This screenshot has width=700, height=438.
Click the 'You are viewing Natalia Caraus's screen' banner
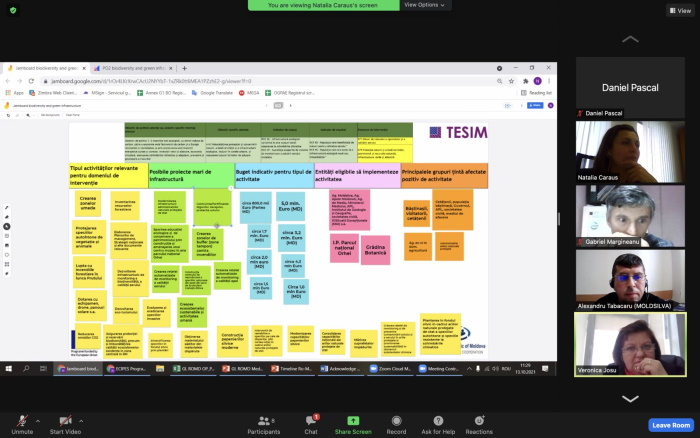point(323,5)
